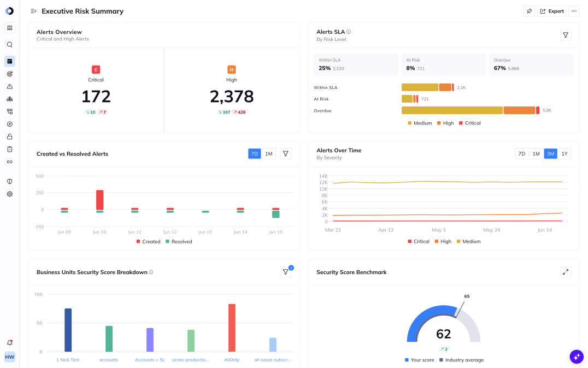Select 1Y range in Alerts Over Time
This screenshot has width=588, height=368.
click(565, 153)
